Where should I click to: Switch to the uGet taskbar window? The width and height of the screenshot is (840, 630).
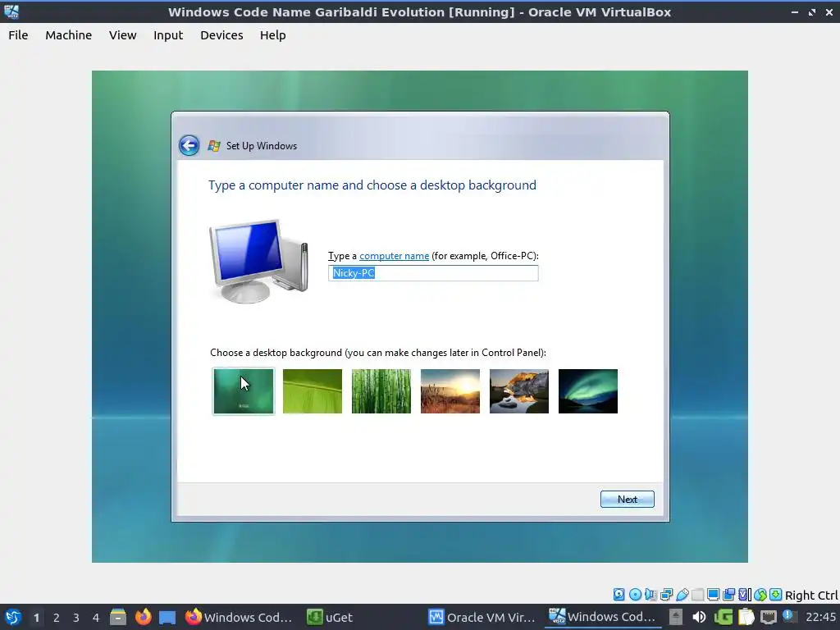click(330, 617)
